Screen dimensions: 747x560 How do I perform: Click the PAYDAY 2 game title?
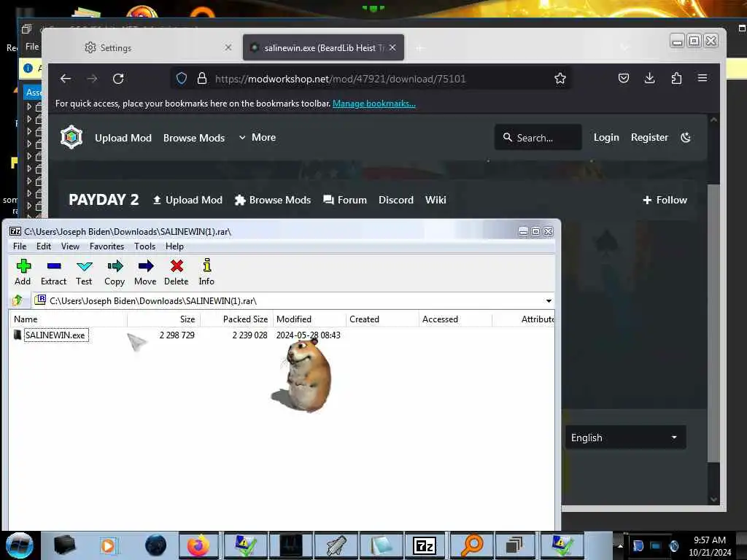pyautogui.click(x=104, y=200)
